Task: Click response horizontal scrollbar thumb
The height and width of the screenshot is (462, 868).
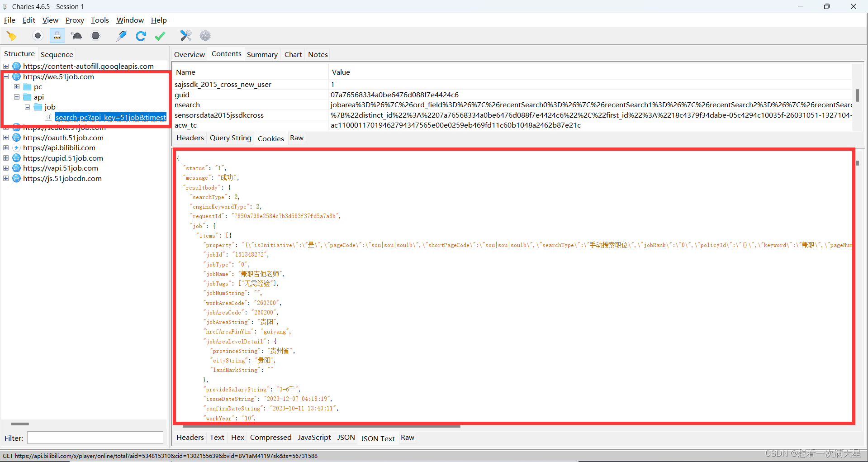Action: pos(321,426)
